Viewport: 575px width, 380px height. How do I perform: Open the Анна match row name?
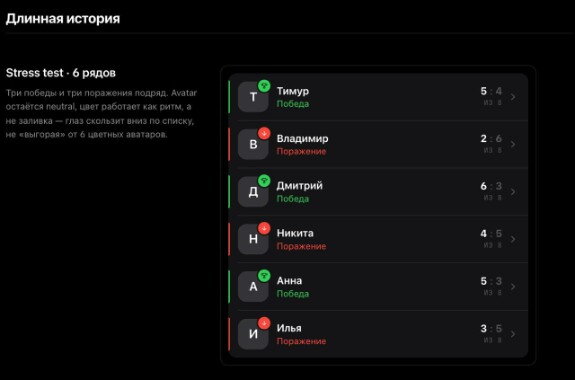click(289, 281)
